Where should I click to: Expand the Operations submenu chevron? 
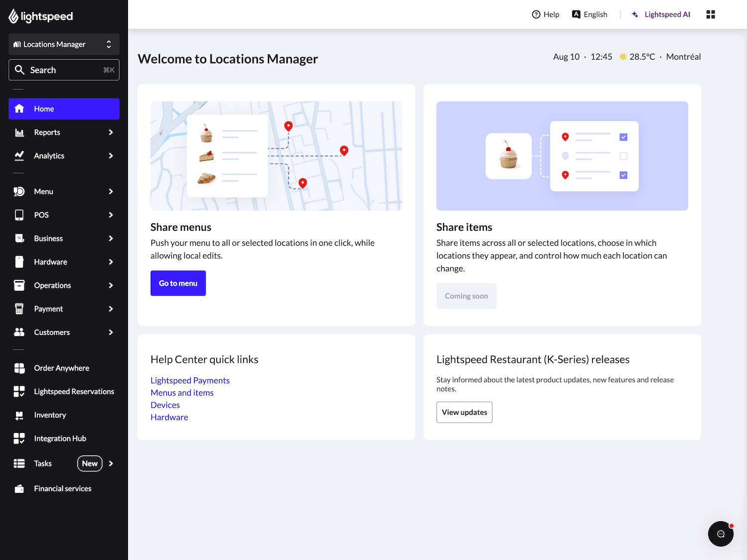click(111, 285)
